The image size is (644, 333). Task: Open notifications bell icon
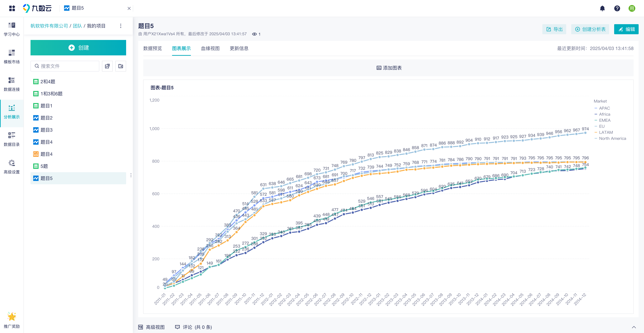602,8
